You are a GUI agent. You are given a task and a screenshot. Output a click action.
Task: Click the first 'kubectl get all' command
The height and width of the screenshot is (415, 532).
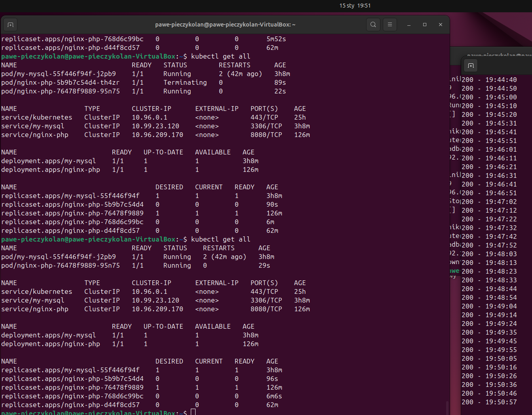coord(220,56)
